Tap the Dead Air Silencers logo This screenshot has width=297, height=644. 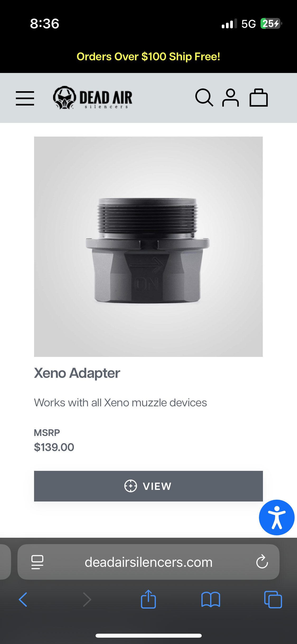[x=93, y=98]
